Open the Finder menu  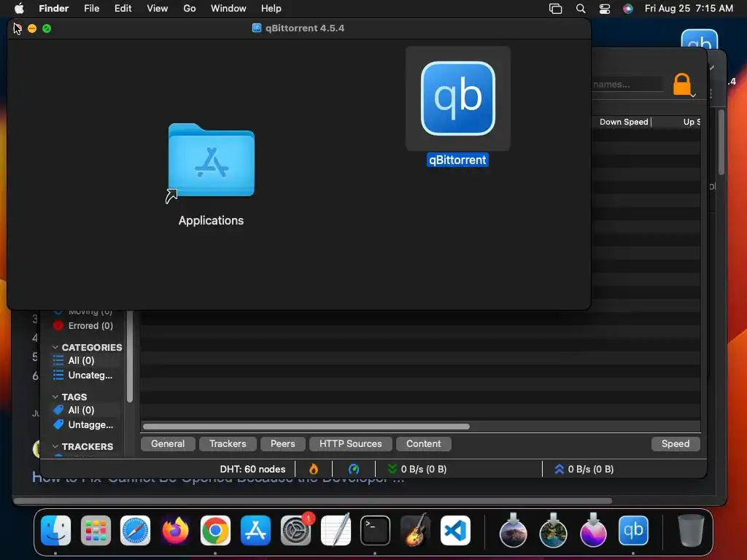pyautogui.click(x=53, y=9)
